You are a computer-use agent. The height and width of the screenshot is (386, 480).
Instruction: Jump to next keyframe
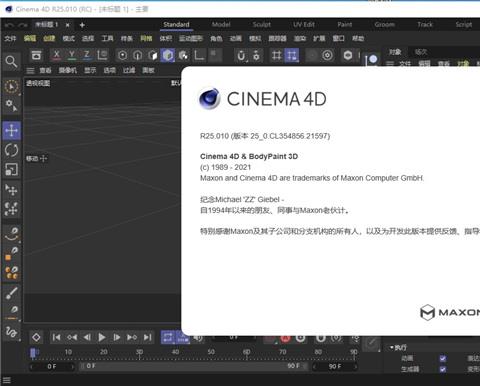132,337
